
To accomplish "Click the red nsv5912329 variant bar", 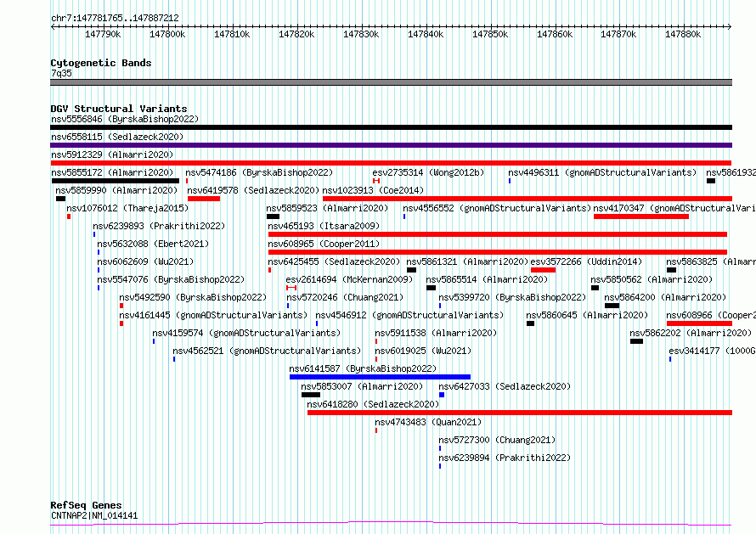I will click(x=391, y=163).
